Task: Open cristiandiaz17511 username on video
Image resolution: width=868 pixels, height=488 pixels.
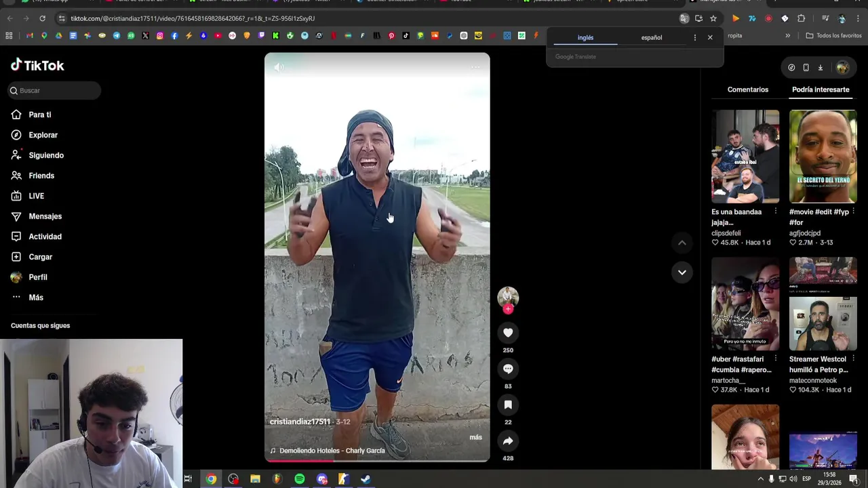Action: pos(300,422)
